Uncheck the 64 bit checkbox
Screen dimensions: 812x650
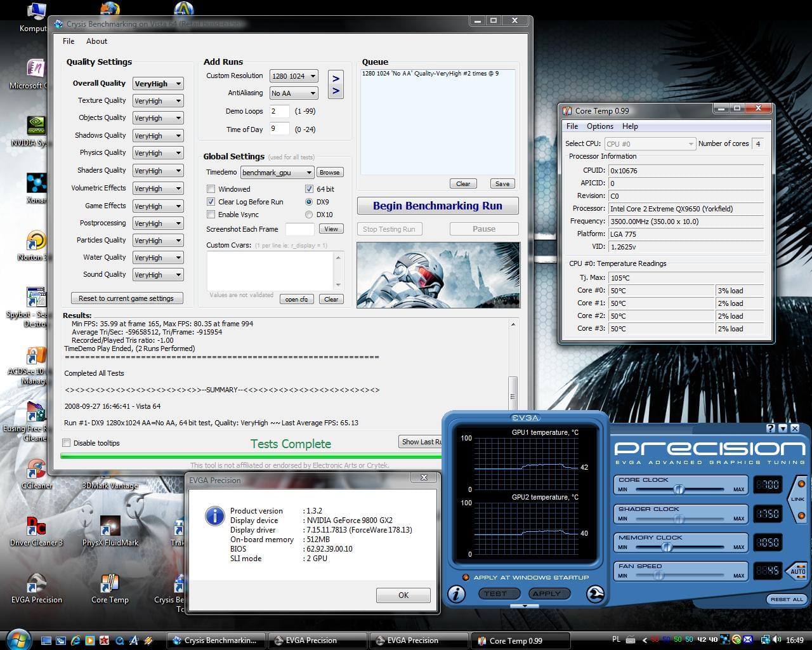click(309, 189)
